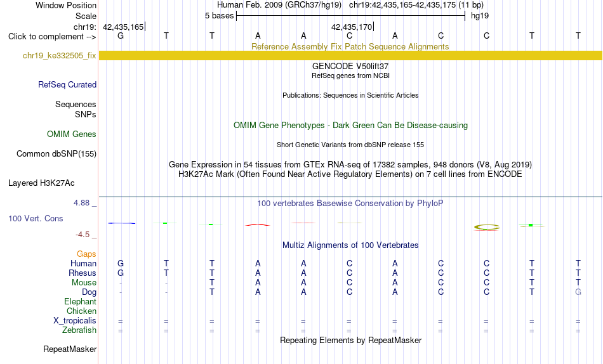The image size is (603, 364).
Task: Click the Window Position label
Action: 66,5
